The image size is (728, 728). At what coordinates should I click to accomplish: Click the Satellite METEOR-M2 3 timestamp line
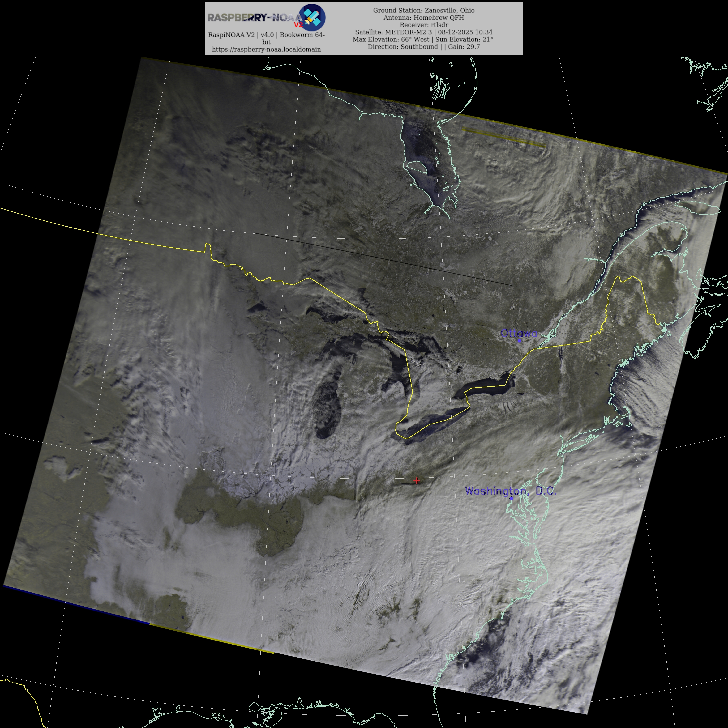click(x=424, y=32)
